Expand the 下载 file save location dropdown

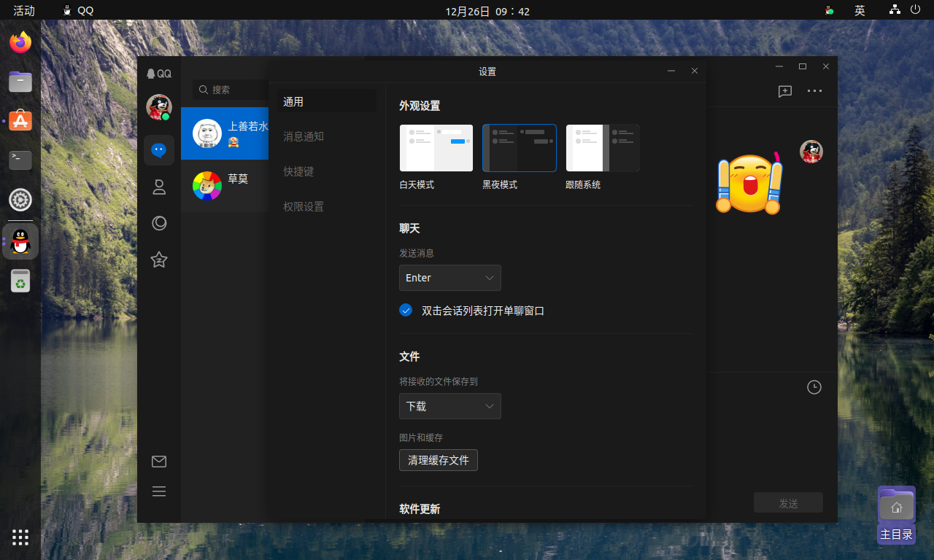click(x=449, y=406)
